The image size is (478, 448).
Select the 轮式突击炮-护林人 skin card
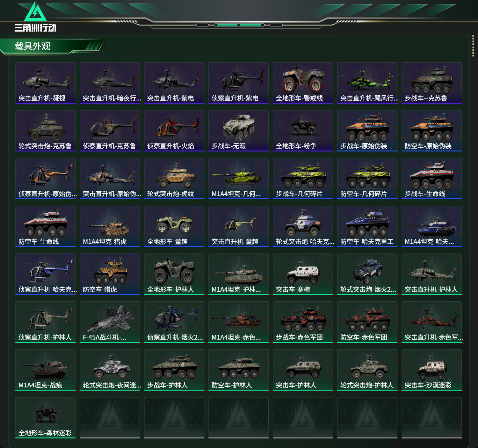click(367, 370)
